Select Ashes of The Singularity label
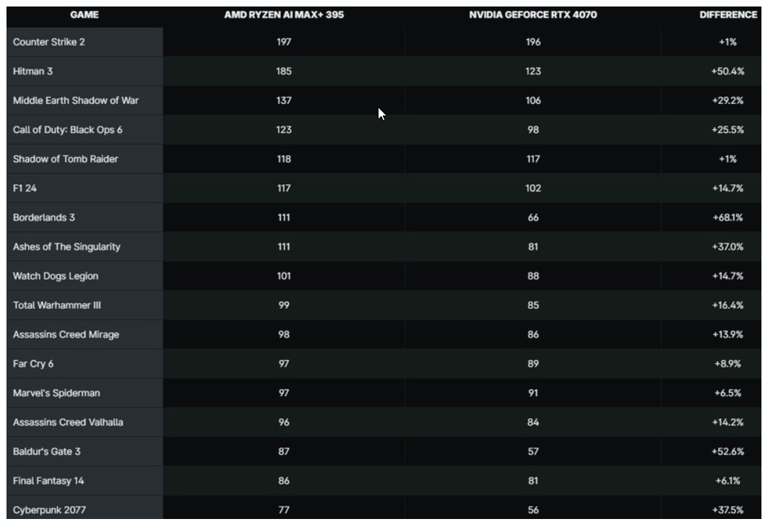The width and height of the screenshot is (773, 532). click(x=66, y=247)
